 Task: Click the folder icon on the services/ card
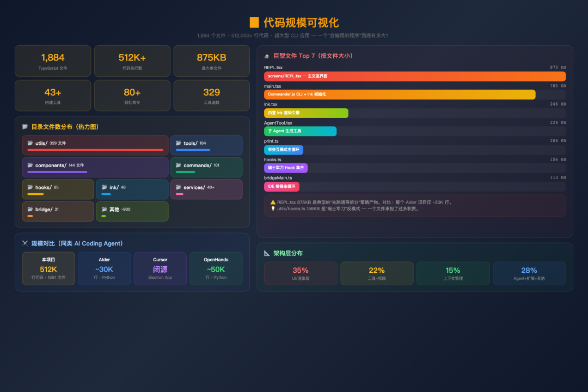[x=177, y=187]
